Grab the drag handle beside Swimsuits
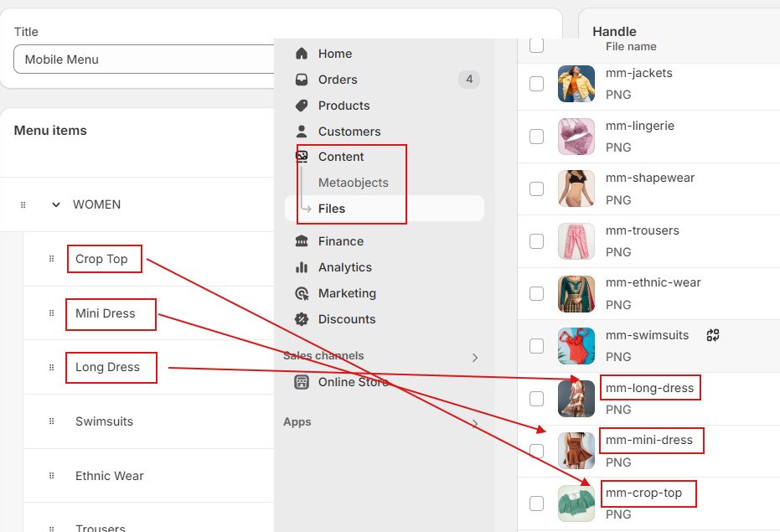780x532 pixels. coord(51,421)
